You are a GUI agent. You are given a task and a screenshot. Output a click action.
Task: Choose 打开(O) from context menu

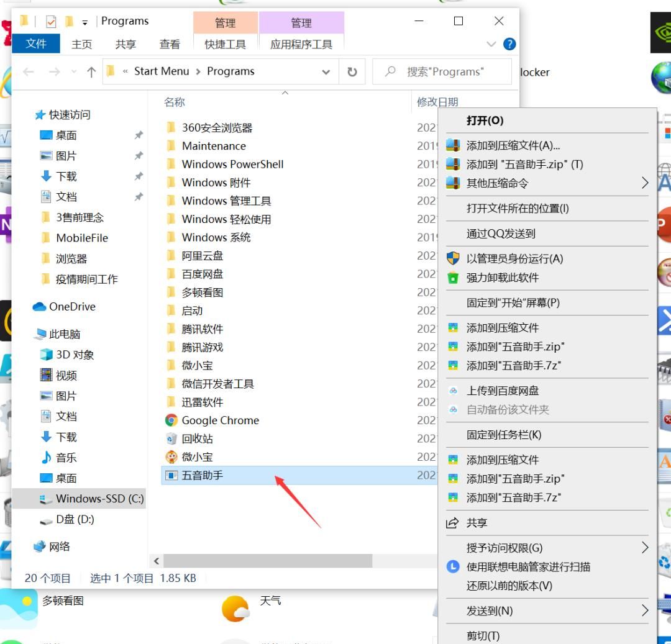coord(547,120)
